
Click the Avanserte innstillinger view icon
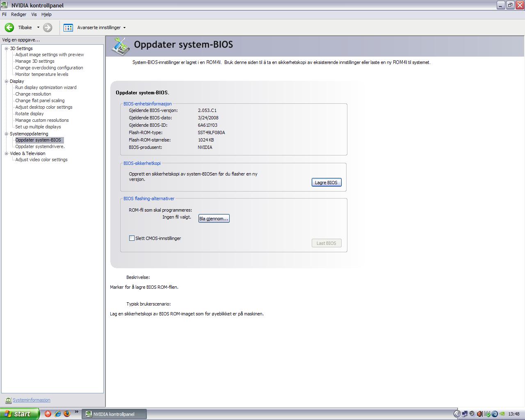tap(68, 27)
